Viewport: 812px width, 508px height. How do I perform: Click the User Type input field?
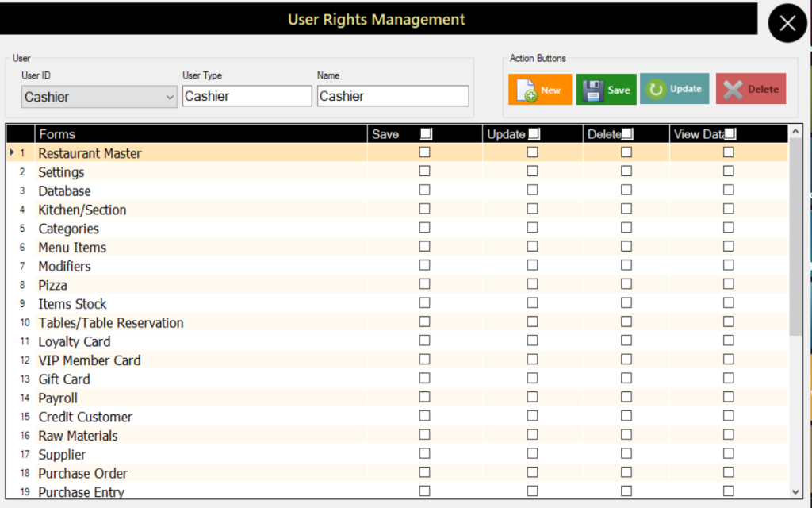(x=247, y=96)
